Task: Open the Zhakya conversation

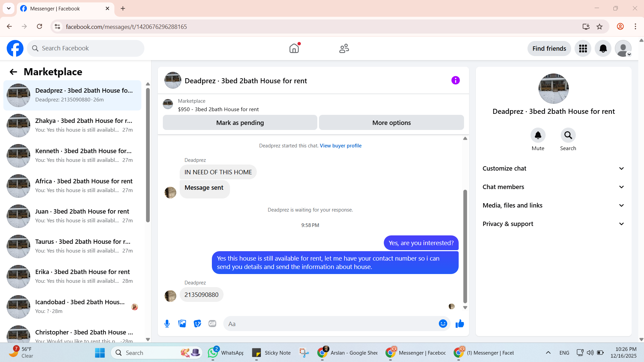Action: pos(72,126)
